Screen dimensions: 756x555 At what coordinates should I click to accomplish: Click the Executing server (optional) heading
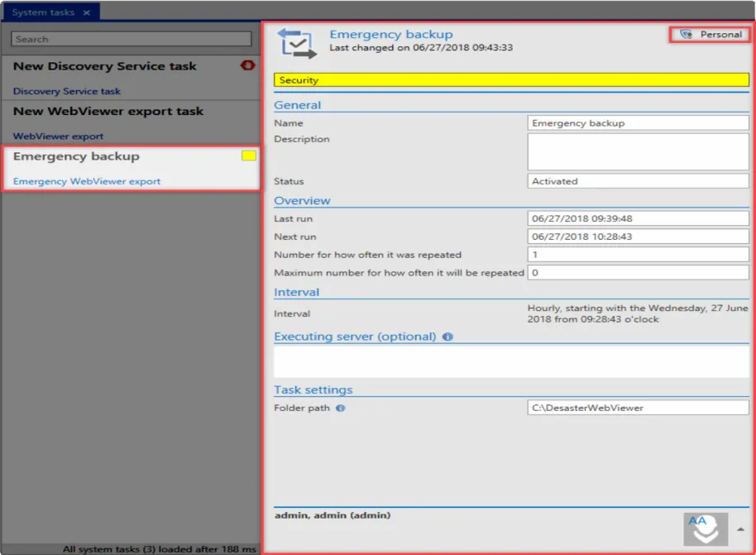355,337
